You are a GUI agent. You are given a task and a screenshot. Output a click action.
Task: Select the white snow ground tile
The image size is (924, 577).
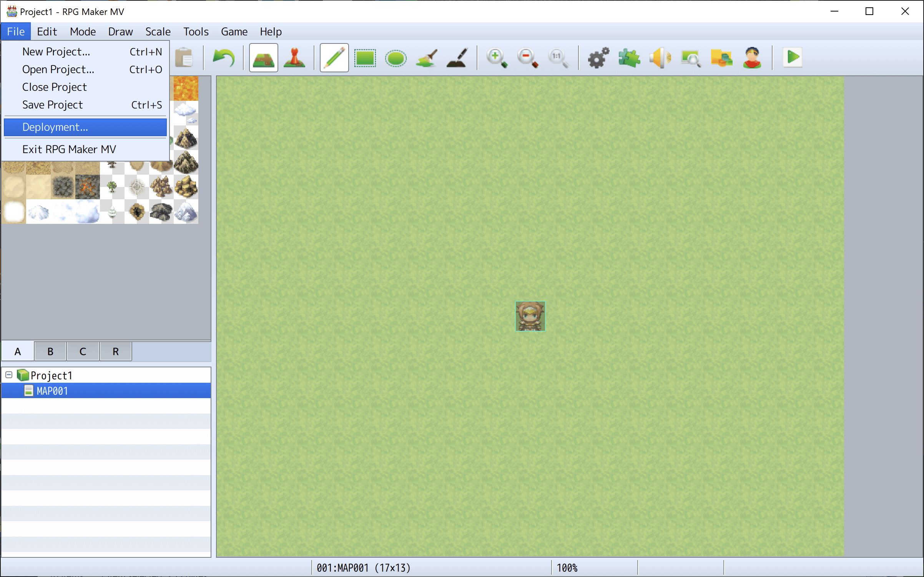click(x=14, y=212)
